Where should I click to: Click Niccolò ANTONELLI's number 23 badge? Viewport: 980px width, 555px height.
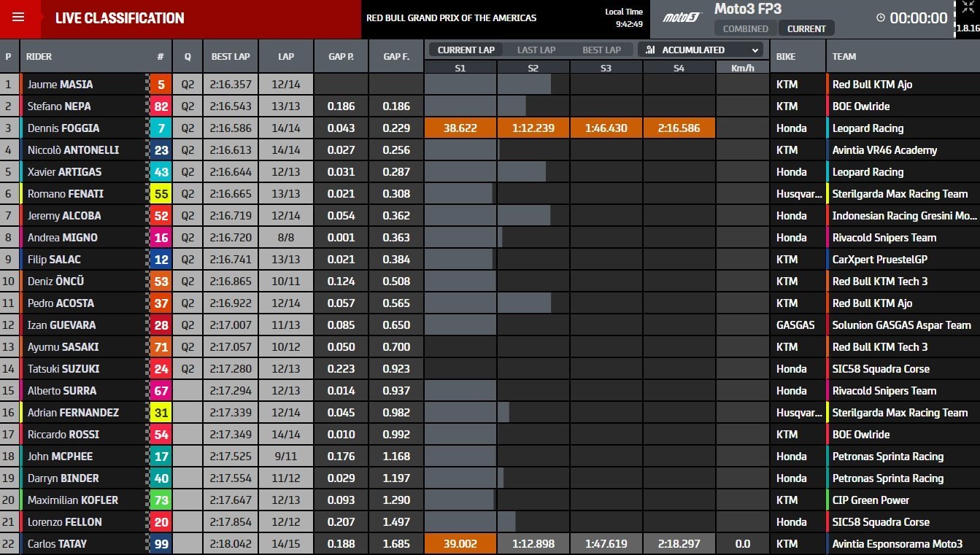161,150
